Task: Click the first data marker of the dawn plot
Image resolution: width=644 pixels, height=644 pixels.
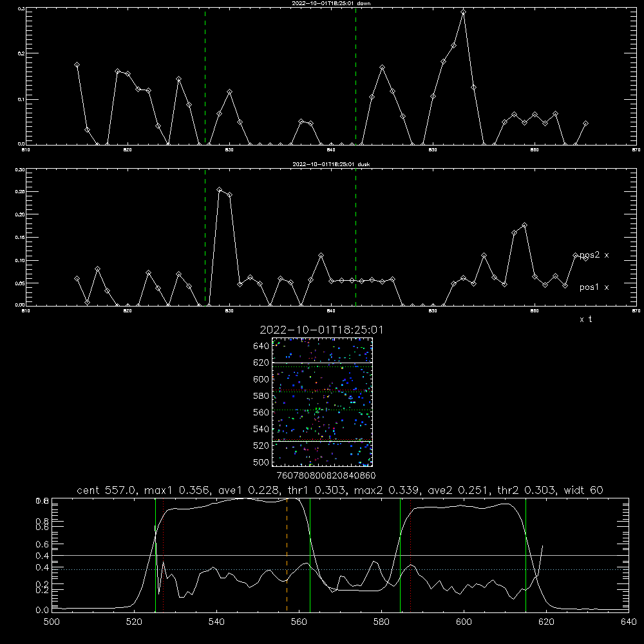Action: coord(77,65)
